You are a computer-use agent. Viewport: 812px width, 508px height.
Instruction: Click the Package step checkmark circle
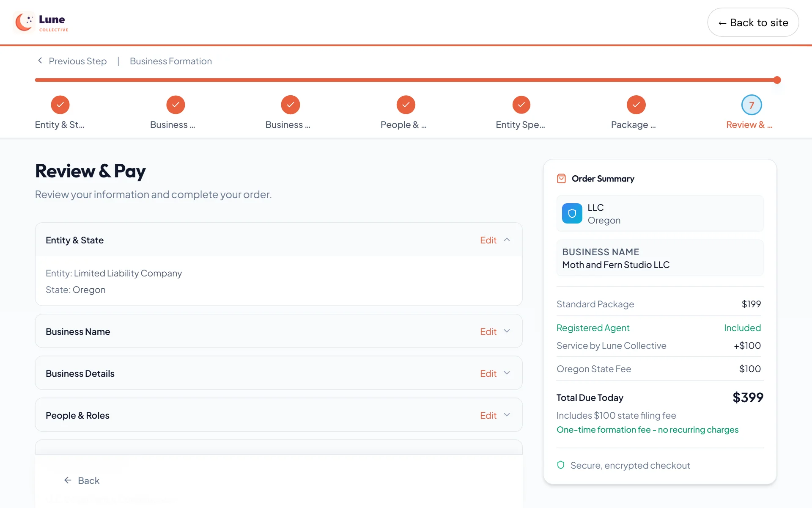636,105
